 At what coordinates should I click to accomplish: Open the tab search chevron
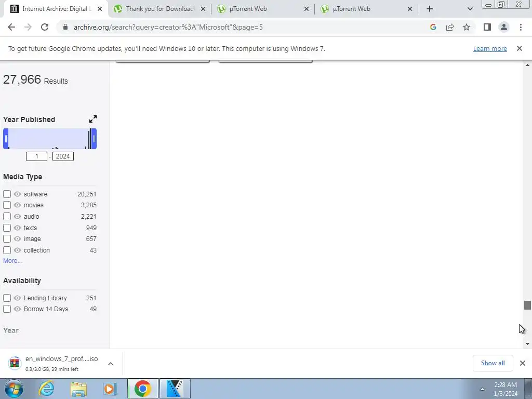coord(470,9)
